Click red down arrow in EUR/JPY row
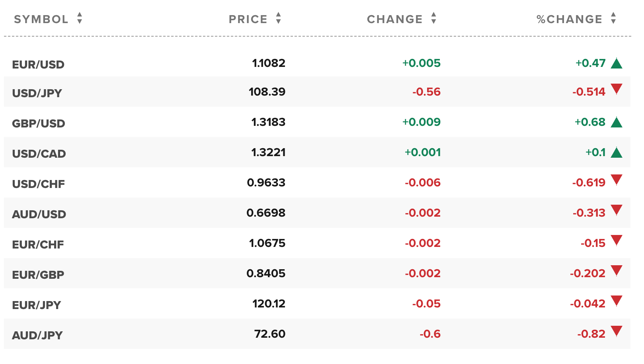Screen dimensions: 644x364 click(x=617, y=301)
